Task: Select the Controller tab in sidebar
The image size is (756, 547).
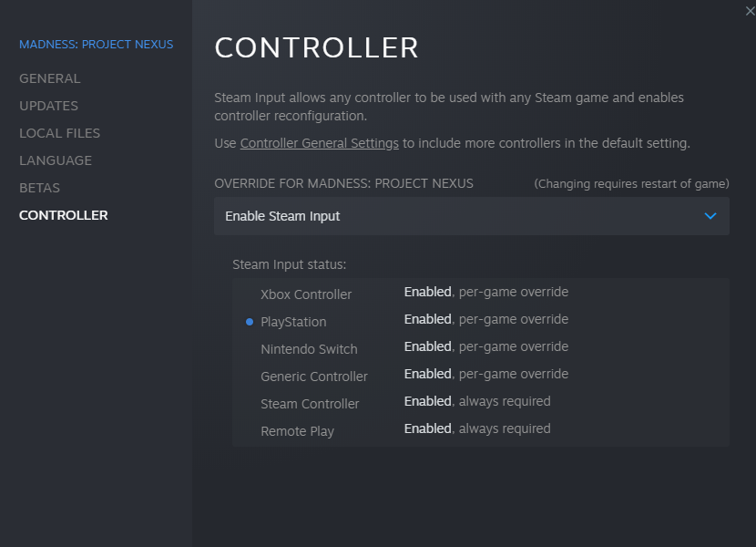Action: tap(64, 215)
